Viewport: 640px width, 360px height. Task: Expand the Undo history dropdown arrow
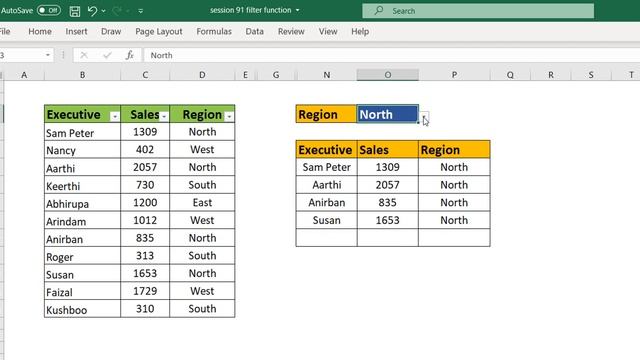[103, 11]
